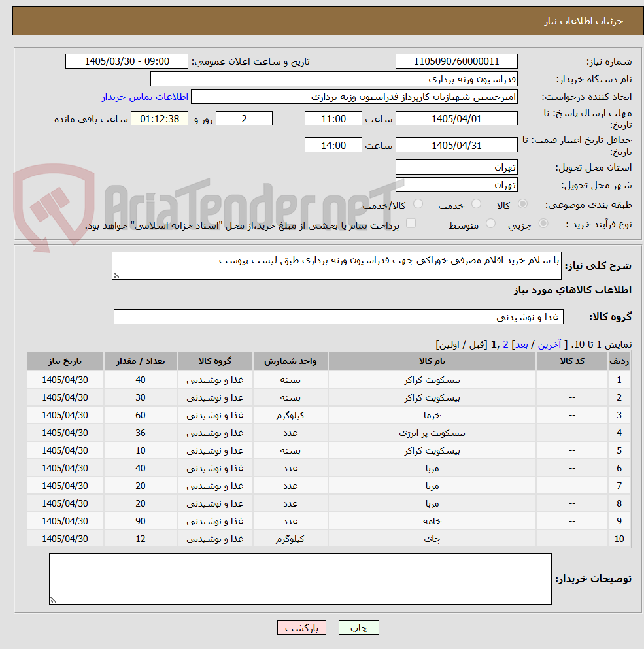Click the گروه کالا column header
This screenshot has height=649, width=644.
(x=215, y=361)
